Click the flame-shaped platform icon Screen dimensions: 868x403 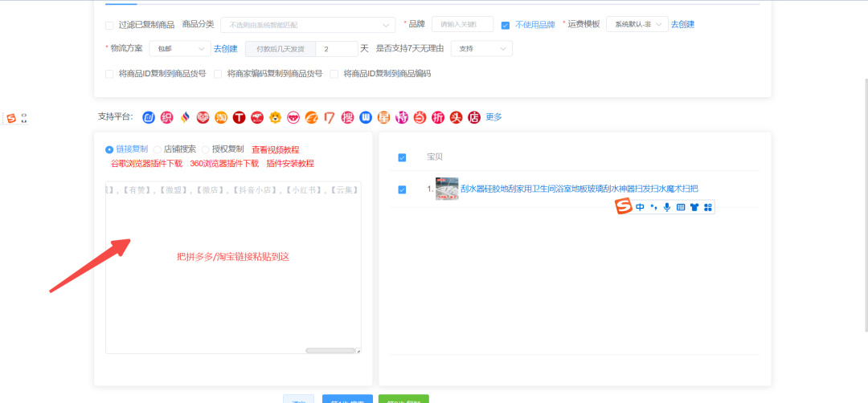tap(185, 117)
